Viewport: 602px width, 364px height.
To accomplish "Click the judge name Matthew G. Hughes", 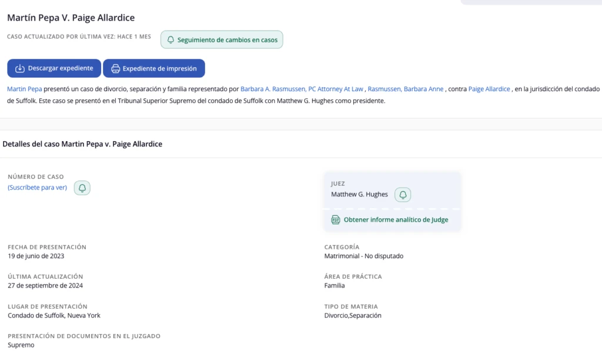I will pyautogui.click(x=359, y=195).
